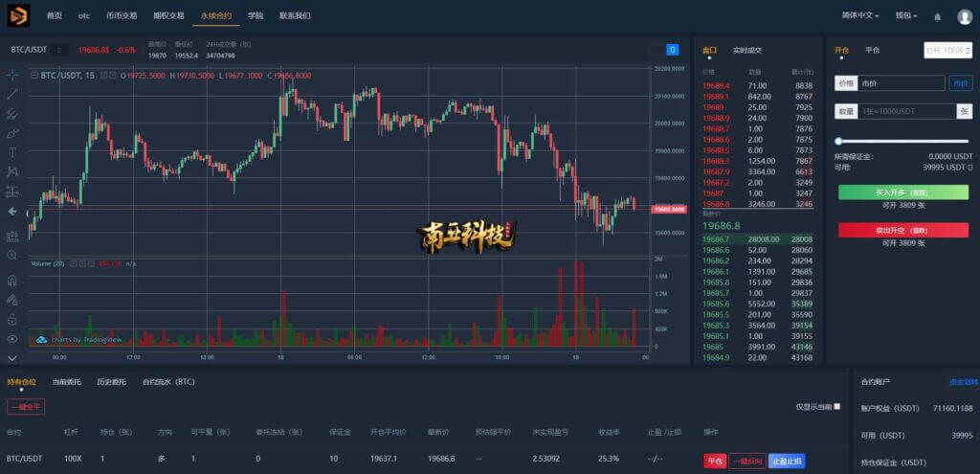This screenshot has width=980, height=474.
Task: Open the user avatar profile
Action: (x=965, y=17)
